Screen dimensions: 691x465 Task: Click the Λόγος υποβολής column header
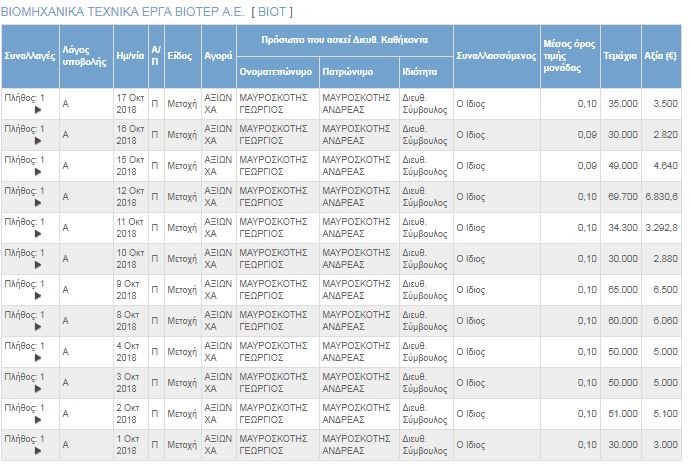tap(84, 56)
